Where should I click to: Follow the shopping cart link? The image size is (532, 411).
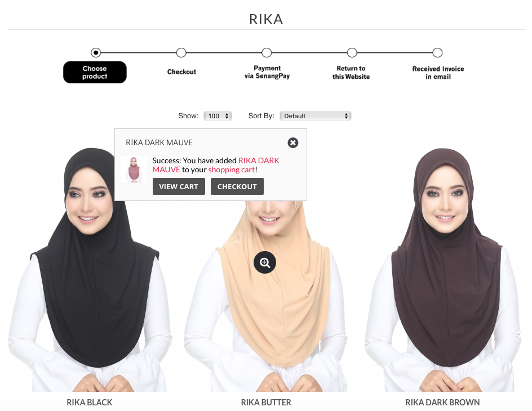[x=232, y=169]
